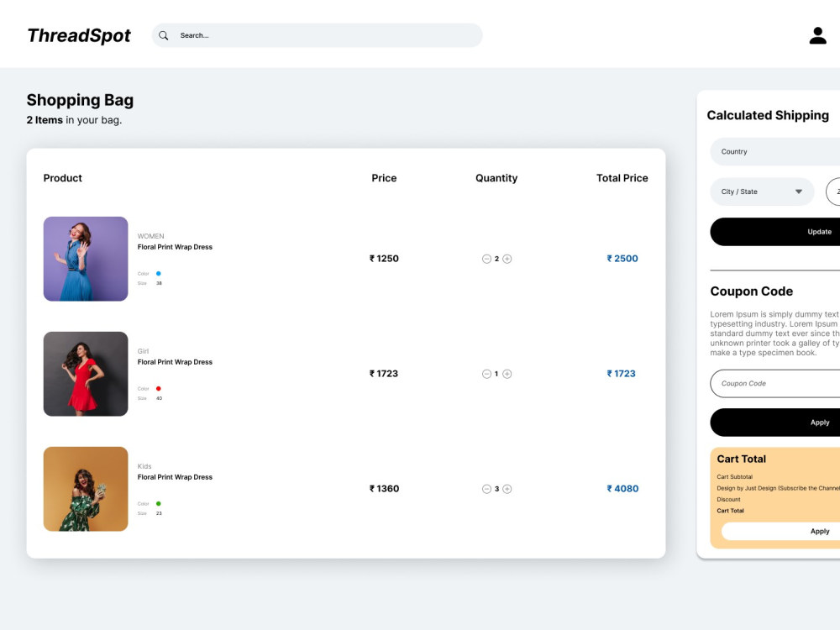Open the green dress product thumbnail
The image size is (840, 630).
86,489
